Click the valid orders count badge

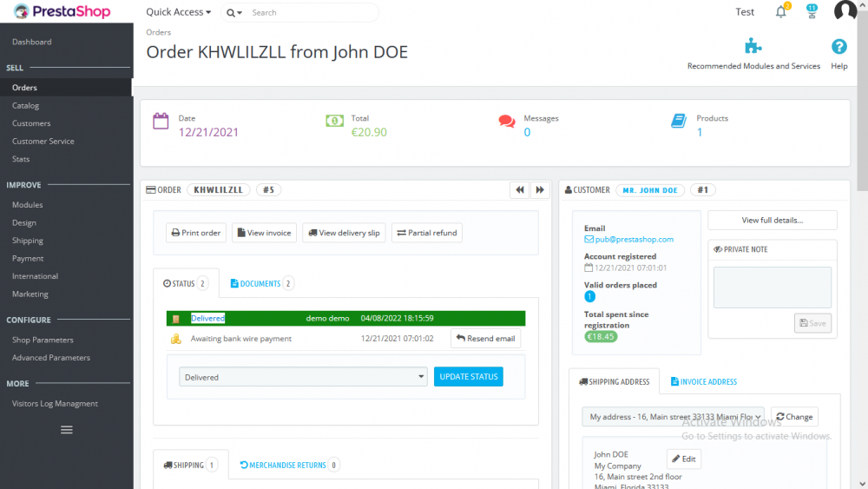[589, 297]
